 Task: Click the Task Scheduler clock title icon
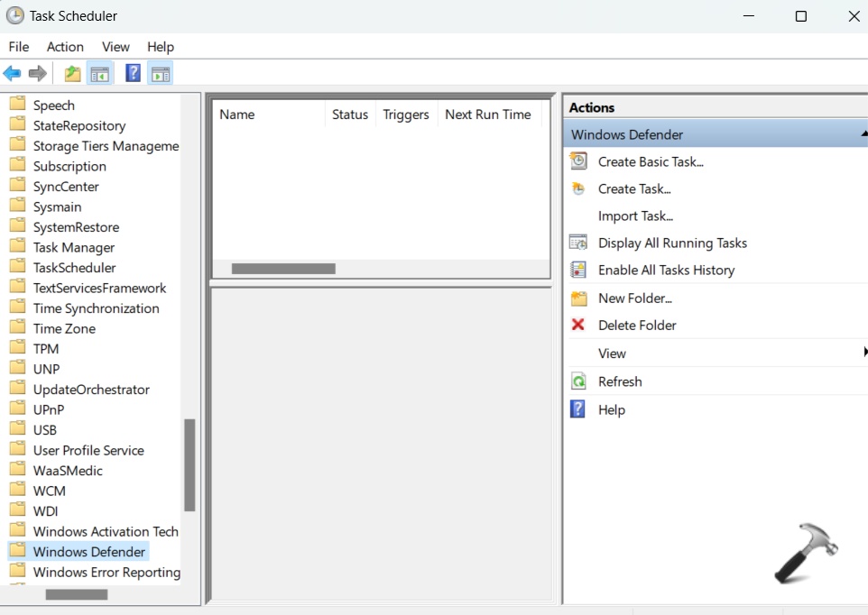coord(15,15)
